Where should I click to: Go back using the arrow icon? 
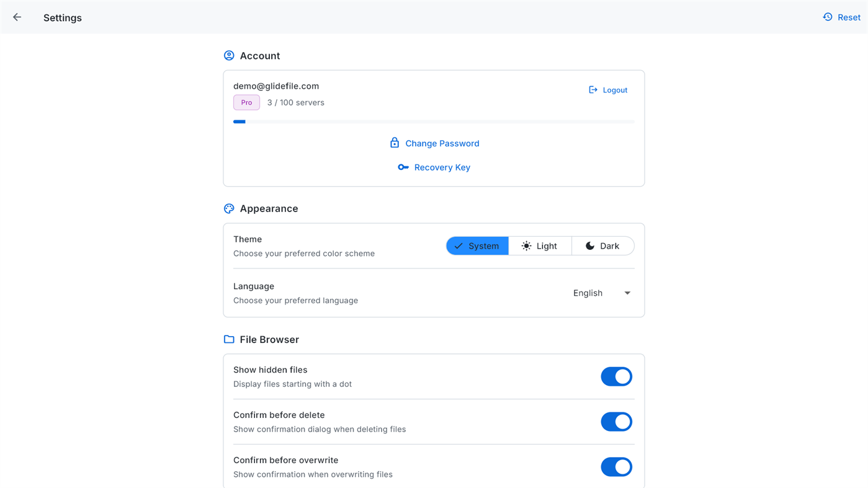17,17
